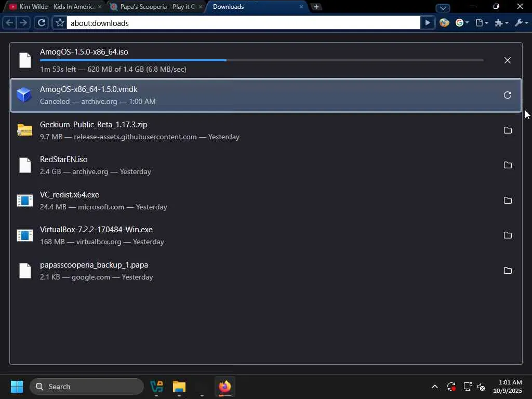Show papasscooperia_backup_1.papa in folder
Viewport: 532px width, 399px height.
coord(508,271)
